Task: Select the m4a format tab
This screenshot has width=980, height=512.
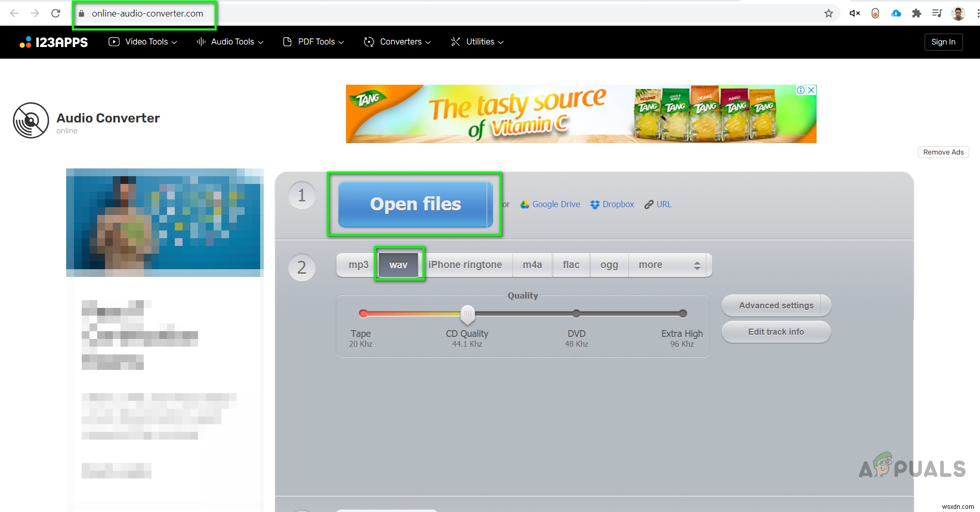Action: tap(532, 265)
